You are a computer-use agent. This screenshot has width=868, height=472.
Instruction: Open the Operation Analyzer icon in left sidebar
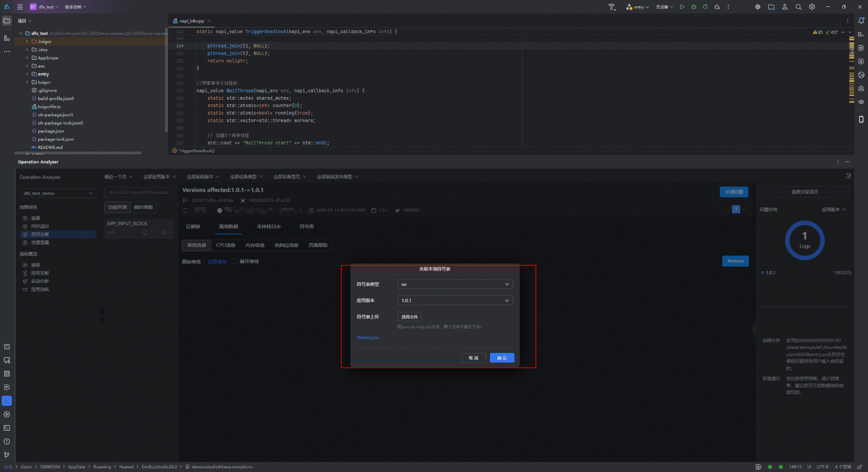(7, 401)
